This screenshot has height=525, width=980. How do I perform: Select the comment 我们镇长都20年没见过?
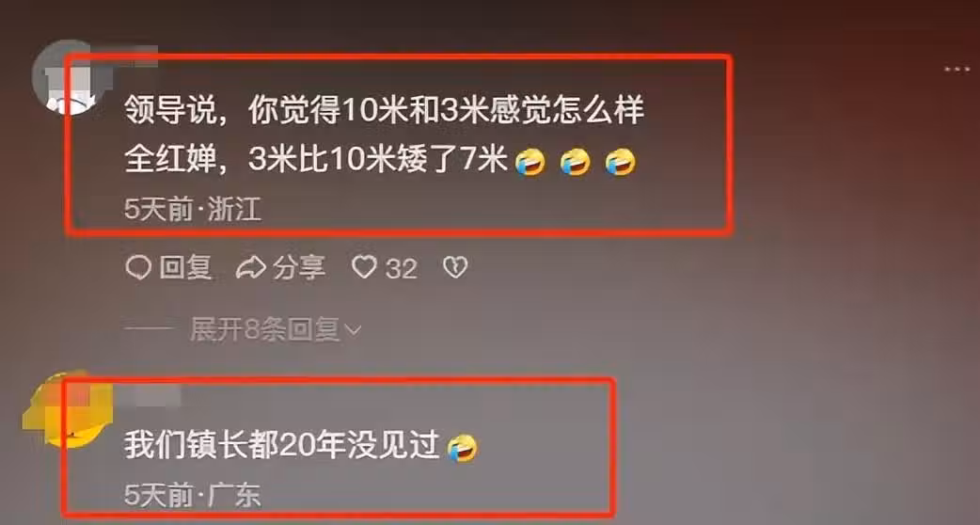pos(281,446)
